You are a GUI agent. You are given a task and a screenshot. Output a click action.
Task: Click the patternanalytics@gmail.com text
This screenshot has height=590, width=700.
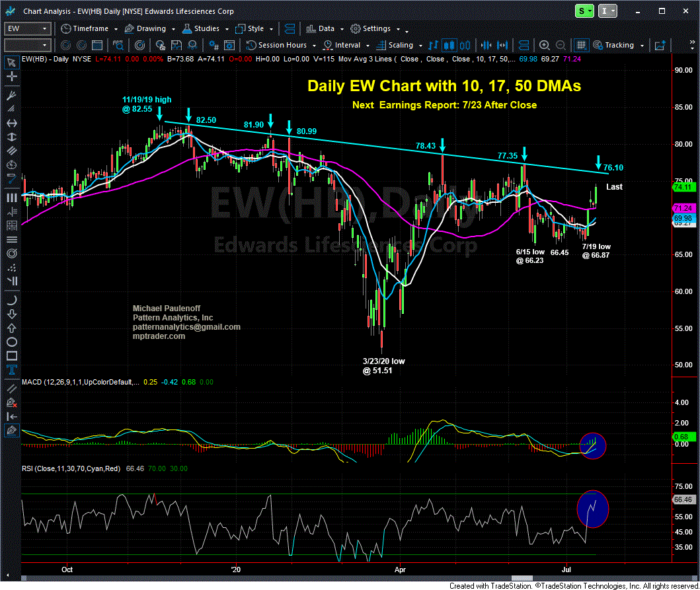pyautogui.click(x=186, y=327)
